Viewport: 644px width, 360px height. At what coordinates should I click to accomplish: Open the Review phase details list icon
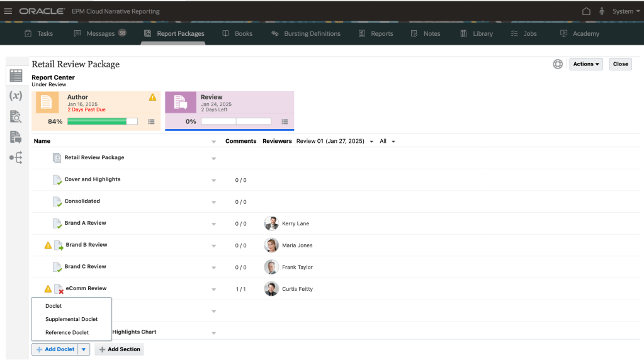point(285,121)
